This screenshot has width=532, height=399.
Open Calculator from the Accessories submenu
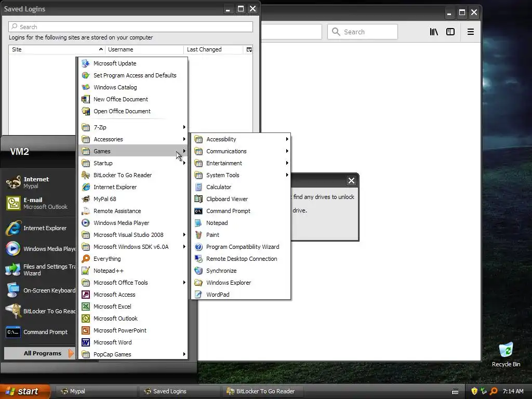[241, 187]
